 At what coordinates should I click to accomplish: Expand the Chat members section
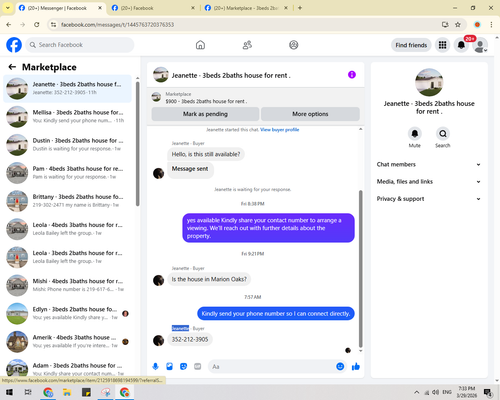tap(429, 164)
